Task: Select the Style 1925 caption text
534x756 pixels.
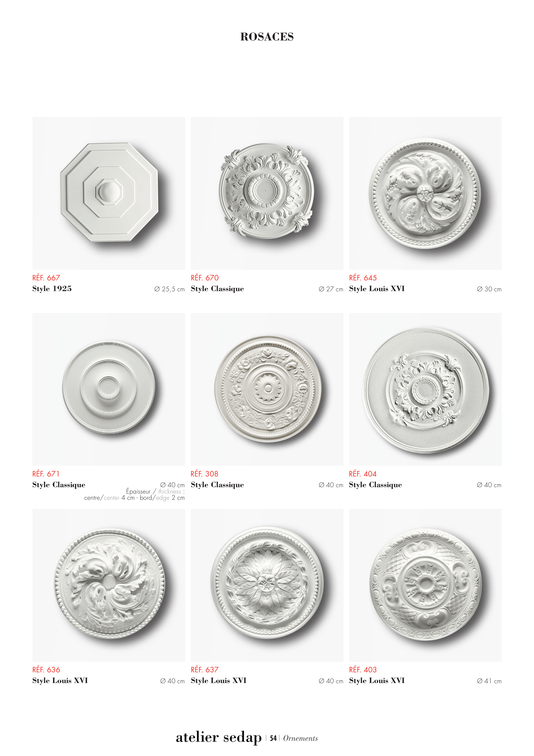Action: [x=52, y=289]
